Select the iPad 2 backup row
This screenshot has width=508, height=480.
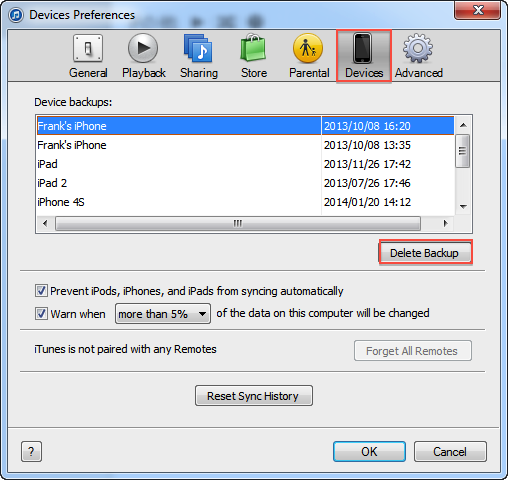245,183
